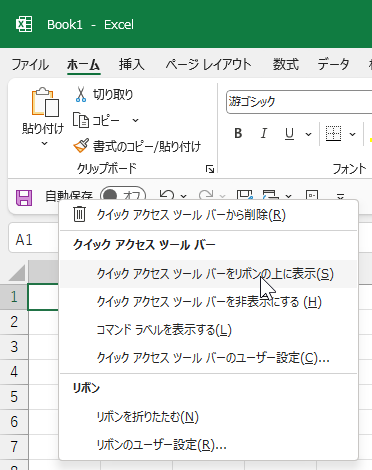The image size is (372, 470).
Task: Click the Redo arrow icon
Action: coord(206,195)
